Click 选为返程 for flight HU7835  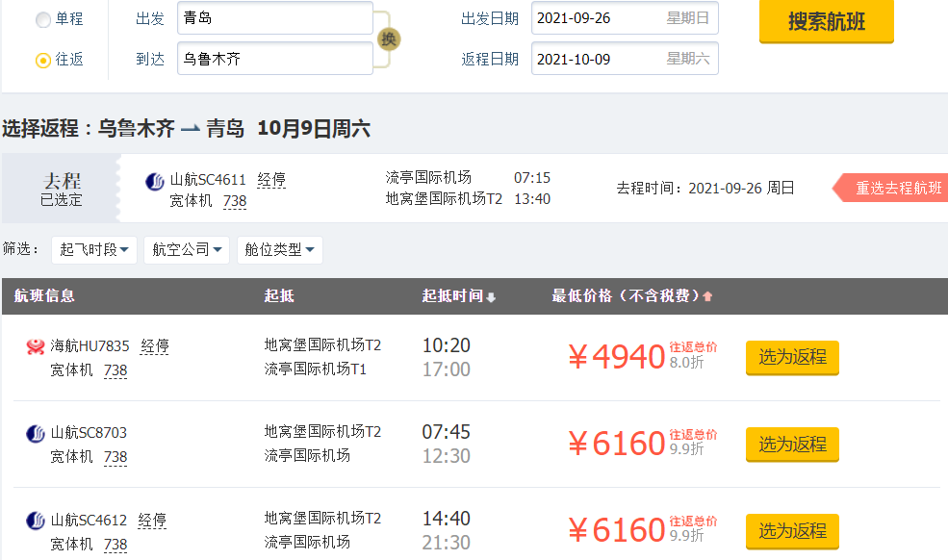click(x=793, y=357)
